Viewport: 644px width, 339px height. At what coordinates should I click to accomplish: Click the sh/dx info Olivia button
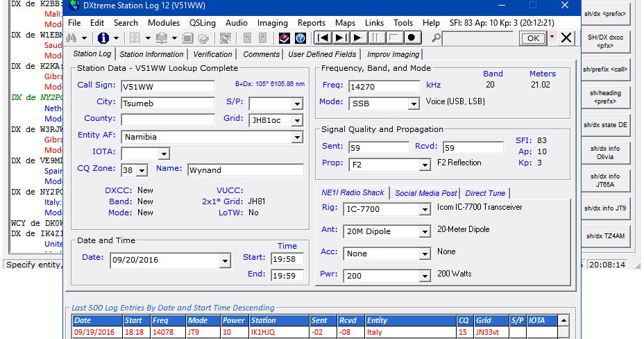(605, 152)
